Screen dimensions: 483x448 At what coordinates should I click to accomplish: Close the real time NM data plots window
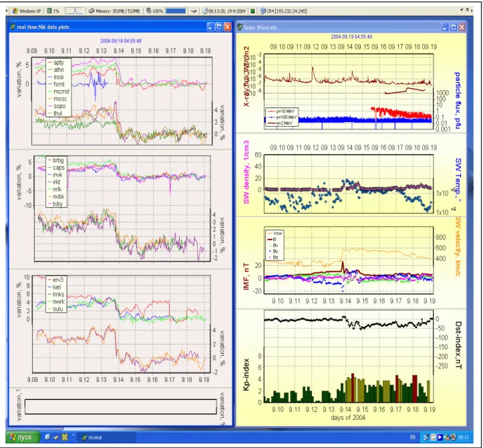click(x=228, y=27)
